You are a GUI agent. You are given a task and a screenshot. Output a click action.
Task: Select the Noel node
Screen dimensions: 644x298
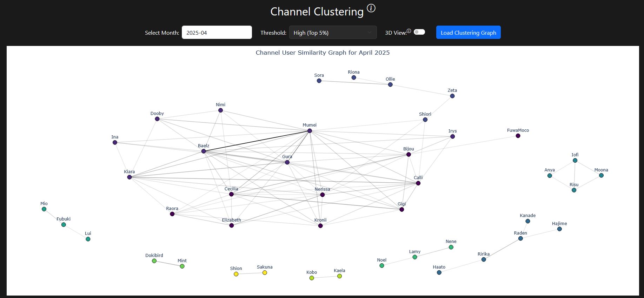click(381, 265)
